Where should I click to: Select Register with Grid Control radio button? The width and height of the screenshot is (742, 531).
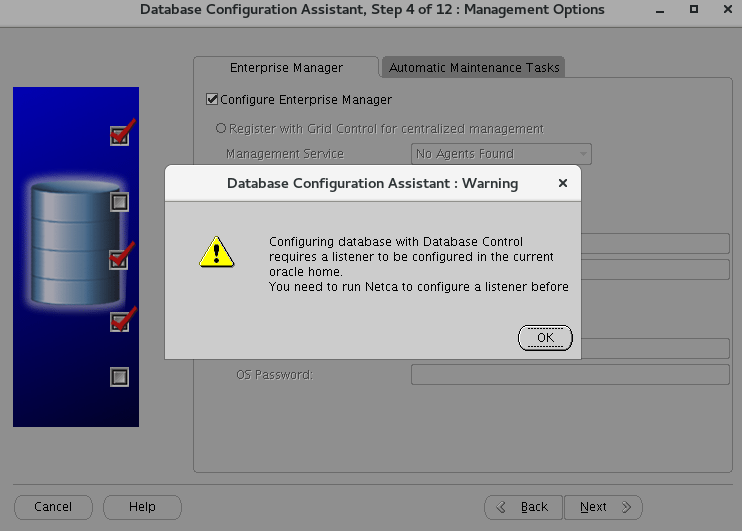tap(221, 128)
